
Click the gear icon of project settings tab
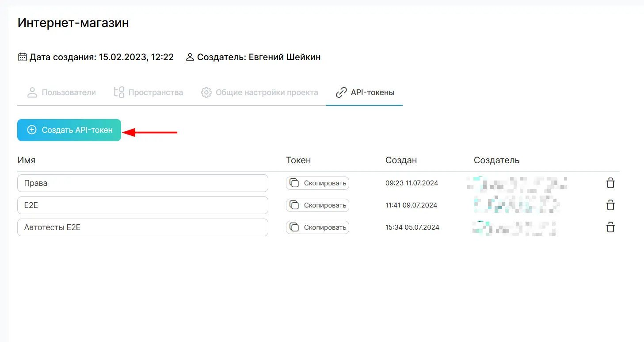pyautogui.click(x=206, y=92)
